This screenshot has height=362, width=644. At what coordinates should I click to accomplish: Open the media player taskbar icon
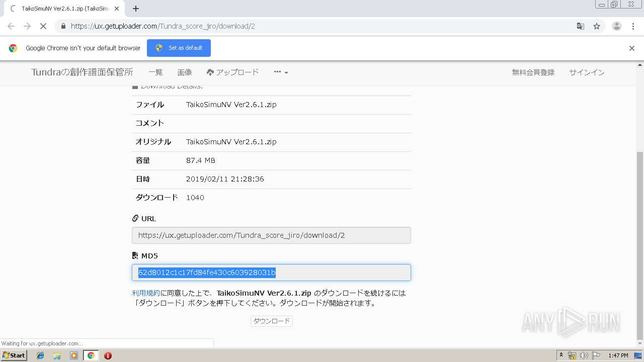click(74, 355)
